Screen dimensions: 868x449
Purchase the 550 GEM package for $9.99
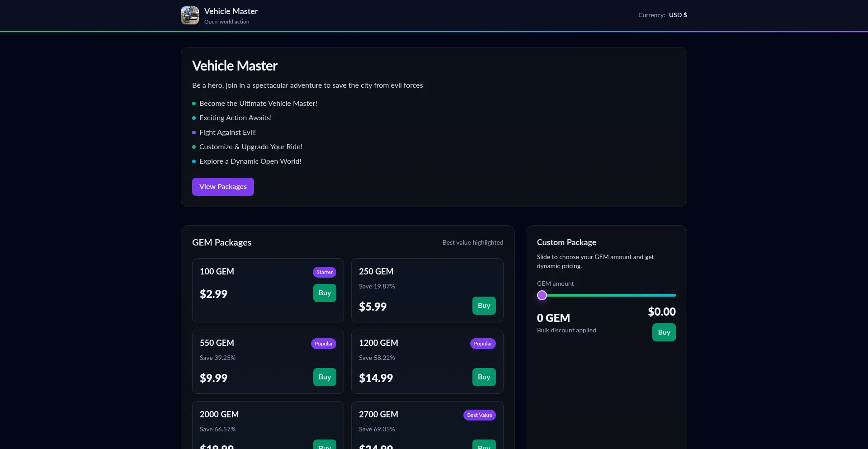pos(325,377)
